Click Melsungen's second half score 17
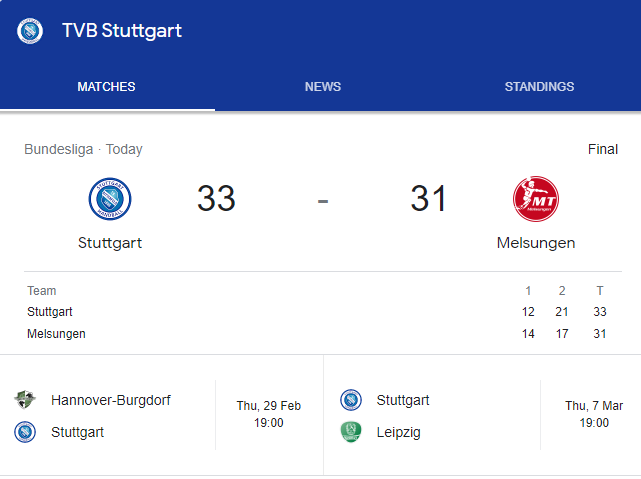This screenshot has height=479, width=641. point(562,334)
